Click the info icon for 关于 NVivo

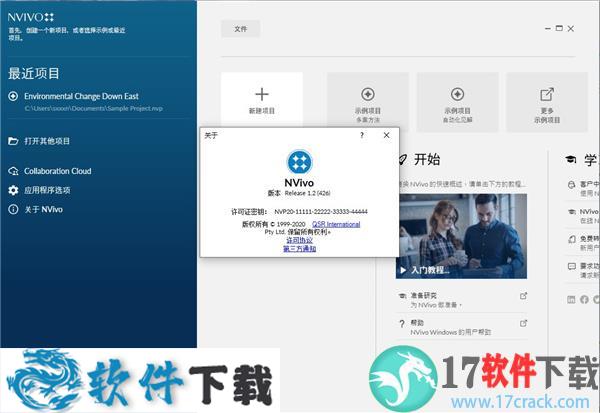pos(13,209)
